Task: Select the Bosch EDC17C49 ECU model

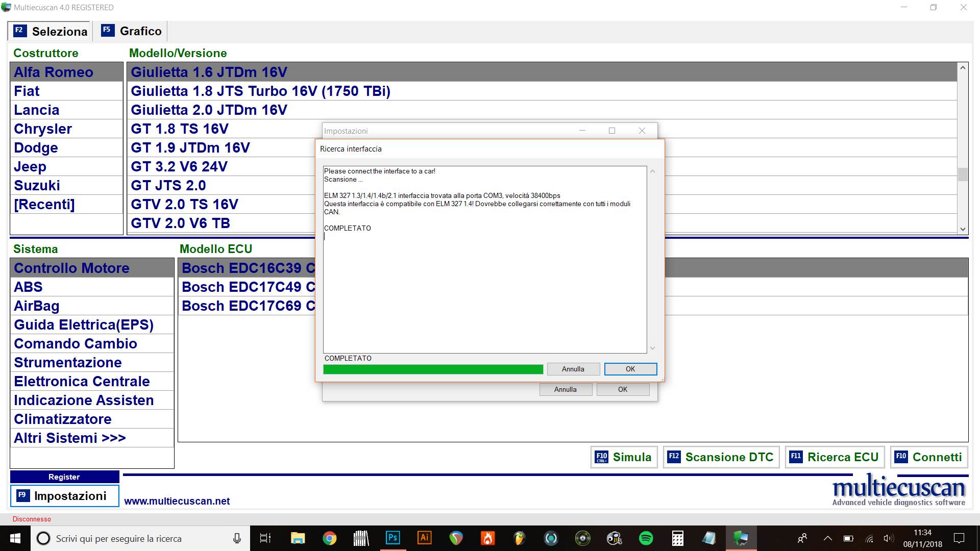Action: click(247, 287)
